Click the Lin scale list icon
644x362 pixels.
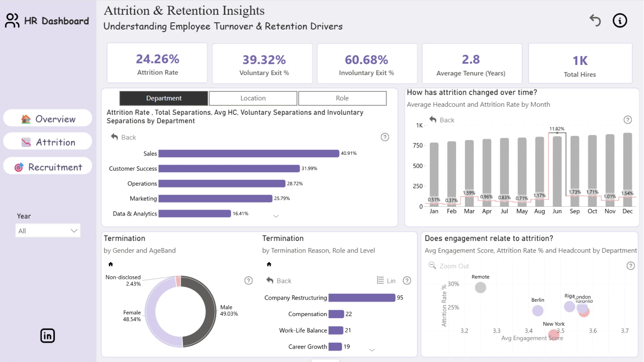coord(380,280)
